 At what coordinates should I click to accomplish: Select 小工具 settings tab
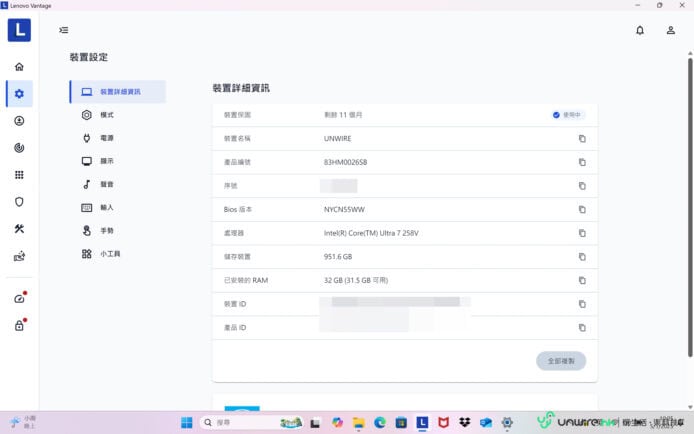click(118, 254)
